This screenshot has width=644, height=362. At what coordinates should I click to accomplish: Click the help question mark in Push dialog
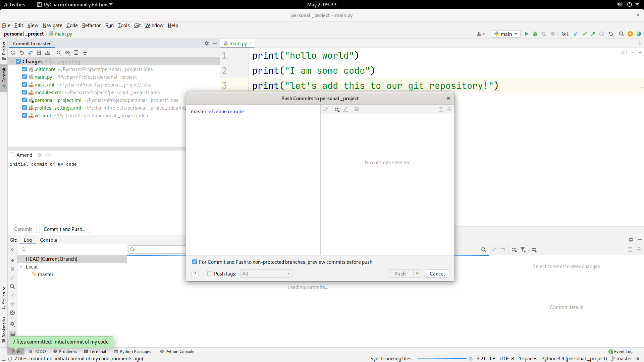click(x=195, y=274)
